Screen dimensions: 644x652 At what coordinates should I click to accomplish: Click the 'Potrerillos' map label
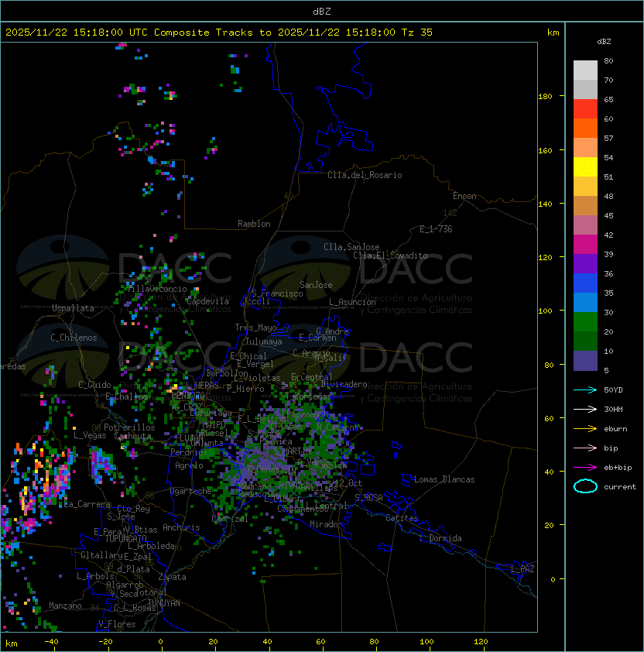click(129, 427)
